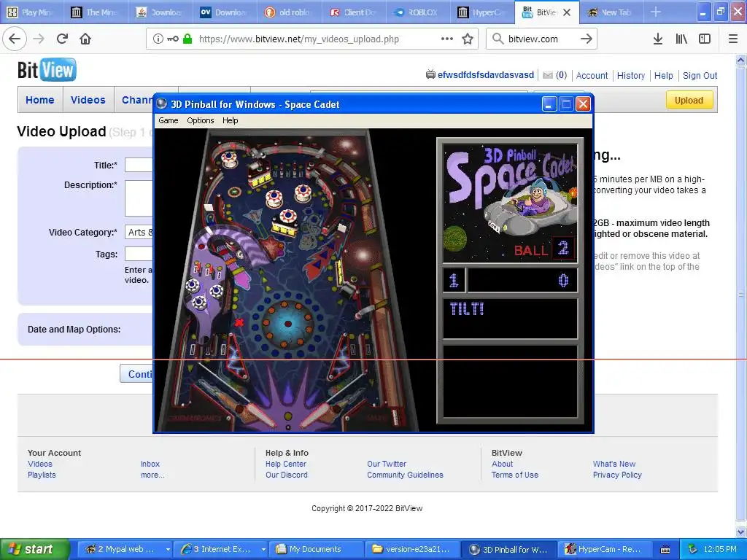Reload the page with the refresh icon
This screenshot has width=747, height=560.
pyautogui.click(x=62, y=39)
